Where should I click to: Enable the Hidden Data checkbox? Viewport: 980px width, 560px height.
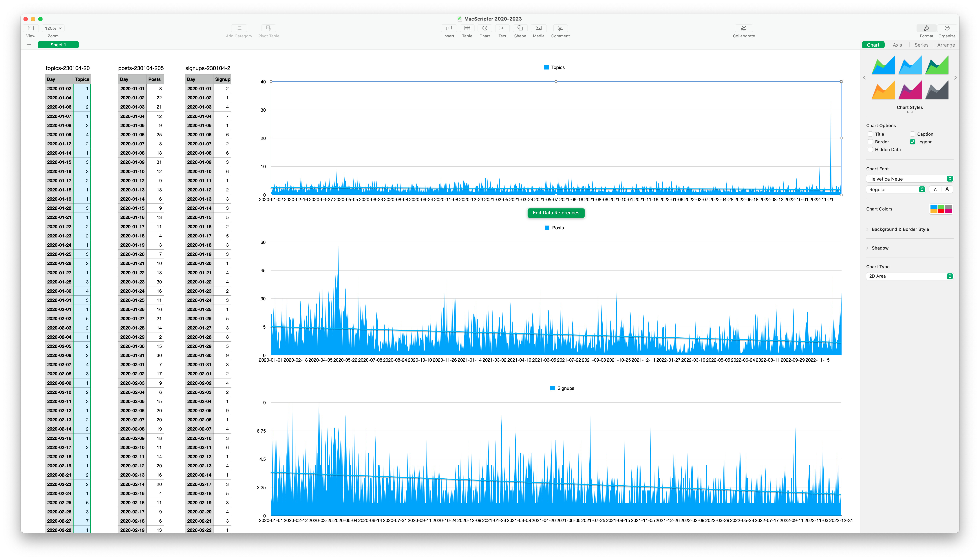(870, 150)
